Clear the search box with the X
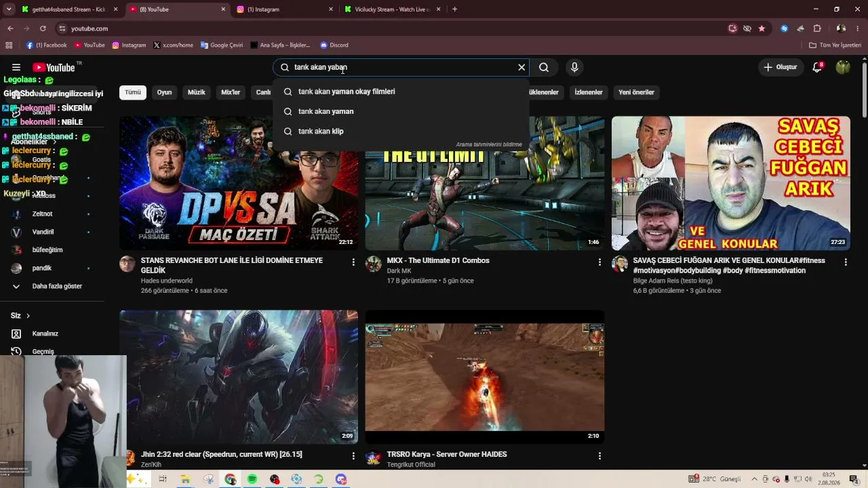 pos(521,67)
